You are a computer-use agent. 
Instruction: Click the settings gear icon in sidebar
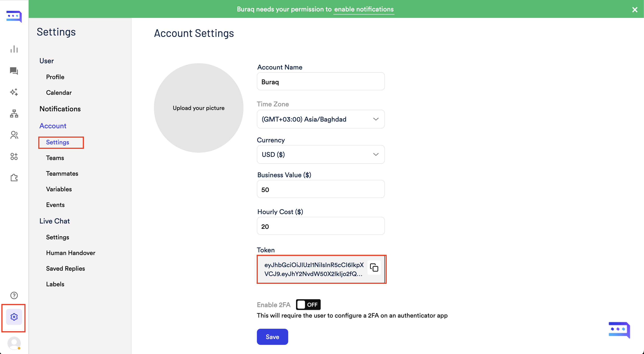pos(14,317)
